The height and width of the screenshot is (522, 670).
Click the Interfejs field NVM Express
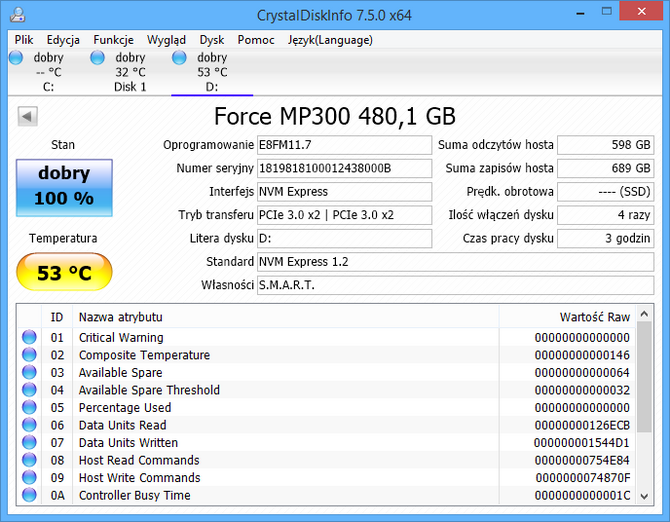pyautogui.click(x=344, y=192)
